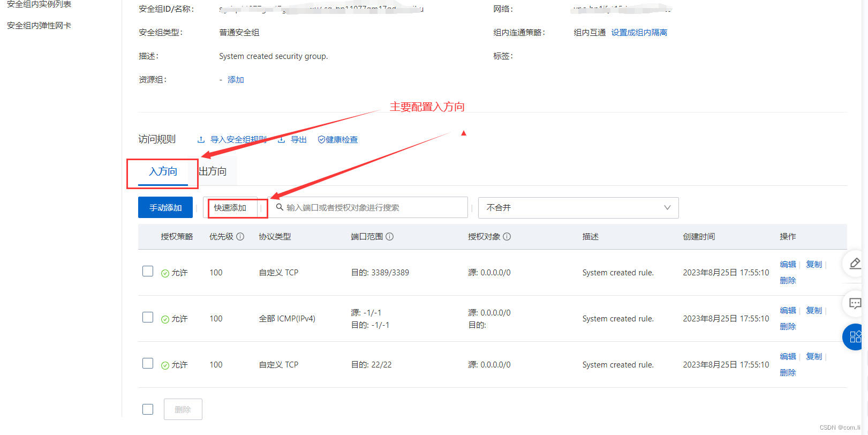Click the floating edit pencil icon

point(855,264)
